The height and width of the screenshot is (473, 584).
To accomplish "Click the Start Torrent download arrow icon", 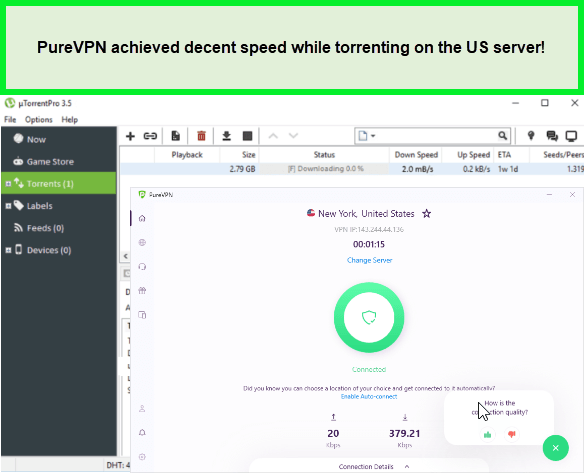I will coord(226,136).
